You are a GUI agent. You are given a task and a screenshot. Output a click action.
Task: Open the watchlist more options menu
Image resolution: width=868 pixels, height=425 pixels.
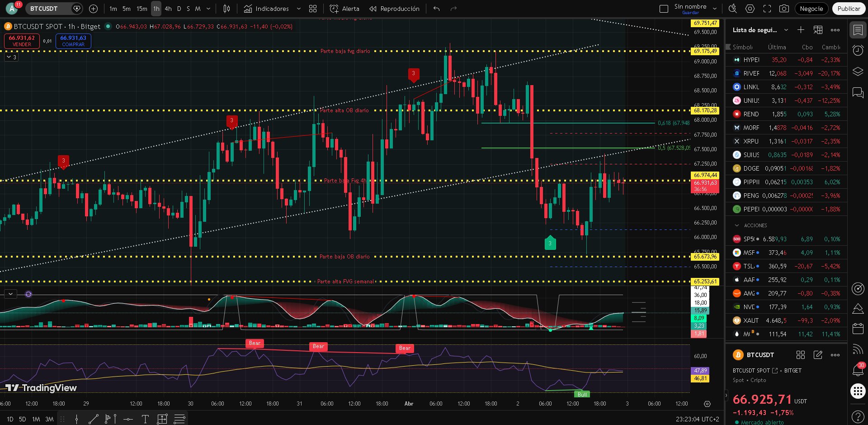835,30
